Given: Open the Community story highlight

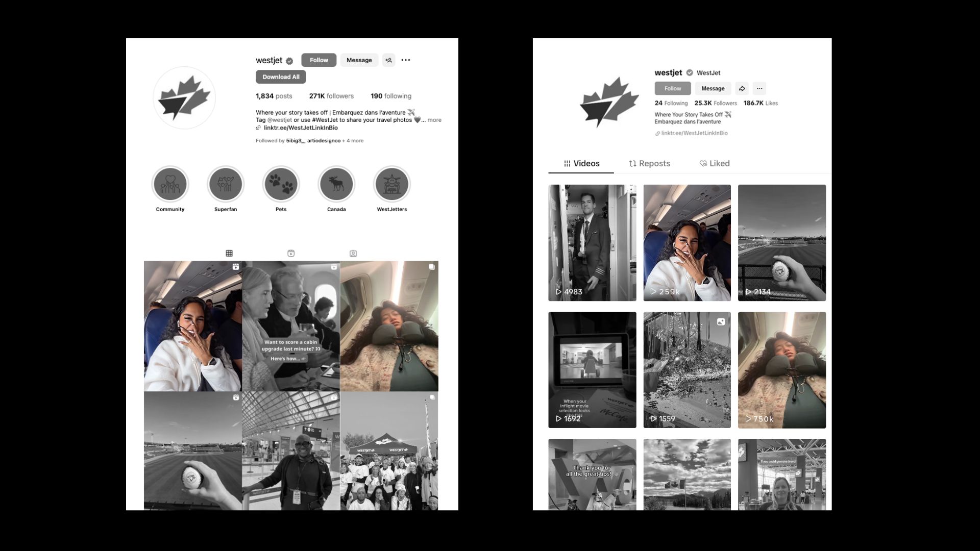Looking at the screenshot, I should pyautogui.click(x=170, y=184).
